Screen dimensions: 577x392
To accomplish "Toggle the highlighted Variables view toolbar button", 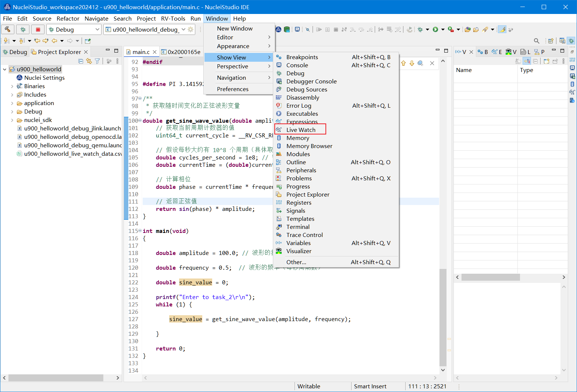I will coord(527,61).
